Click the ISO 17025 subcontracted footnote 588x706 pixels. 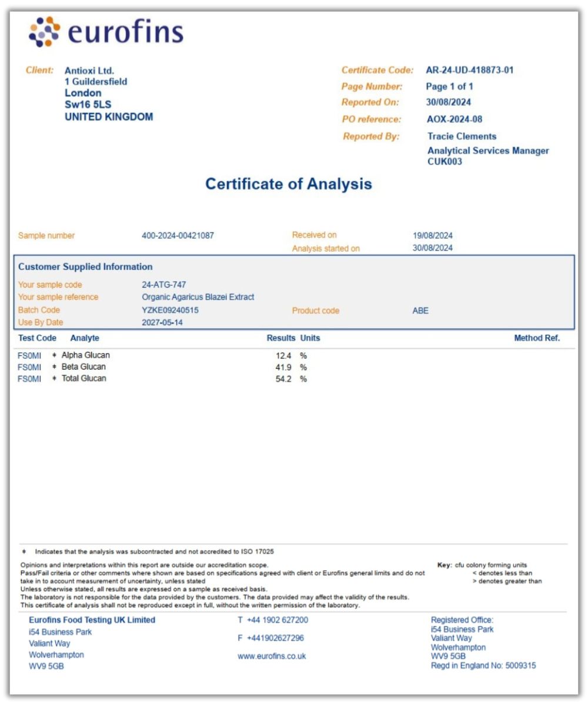pos(148,552)
